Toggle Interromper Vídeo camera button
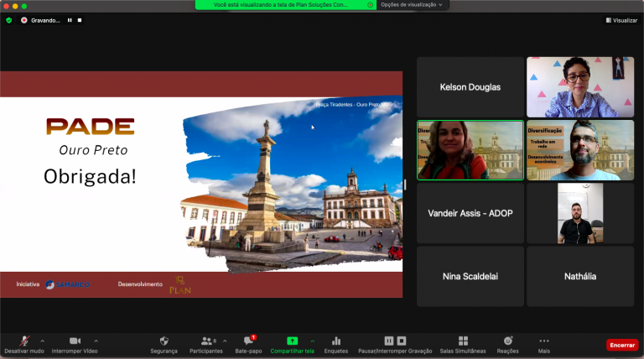The width and height of the screenshot is (644, 359). click(x=74, y=341)
